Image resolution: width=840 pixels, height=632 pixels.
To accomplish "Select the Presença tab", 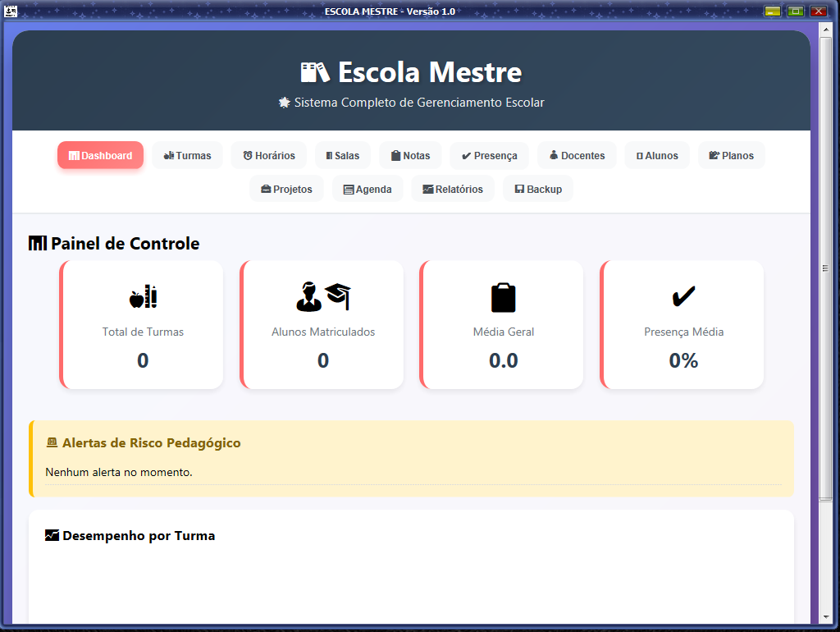I will pos(490,155).
